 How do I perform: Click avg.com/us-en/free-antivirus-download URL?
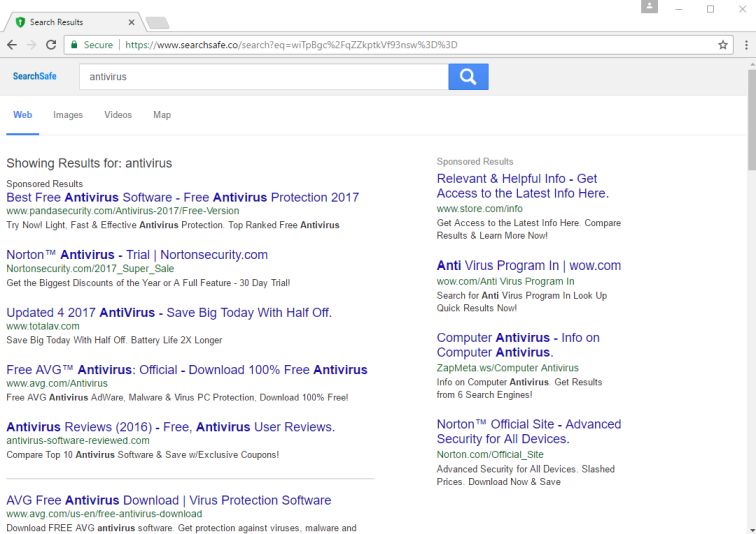(104, 514)
